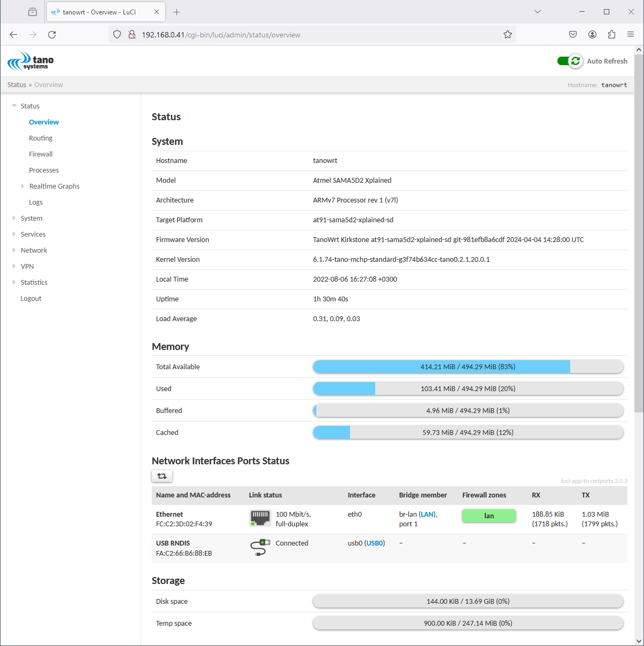Click the scrollbar down arrow
This screenshot has height=646, width=644.
639,641
